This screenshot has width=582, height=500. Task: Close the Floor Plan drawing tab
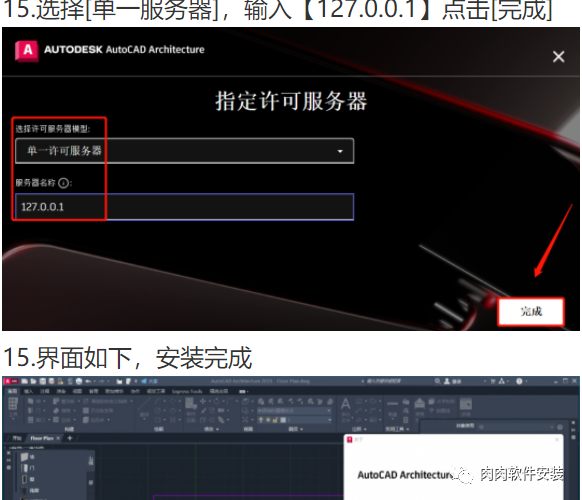pyautogui.click(x=58, y=438)
